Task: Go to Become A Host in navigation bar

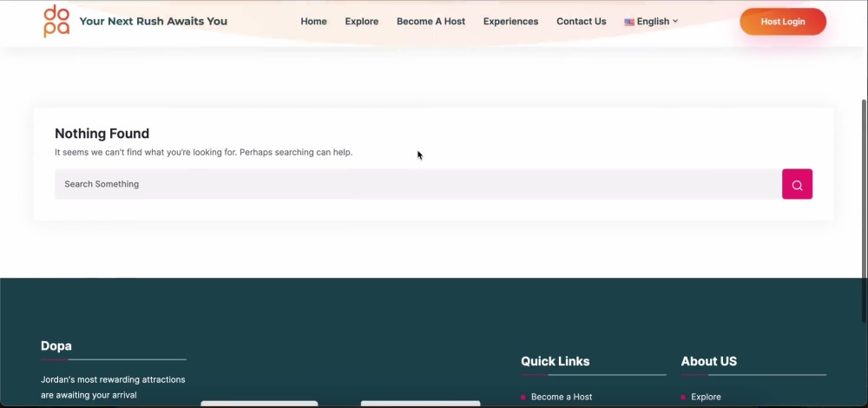Action: pyautogui.click(x=431, y=22)
